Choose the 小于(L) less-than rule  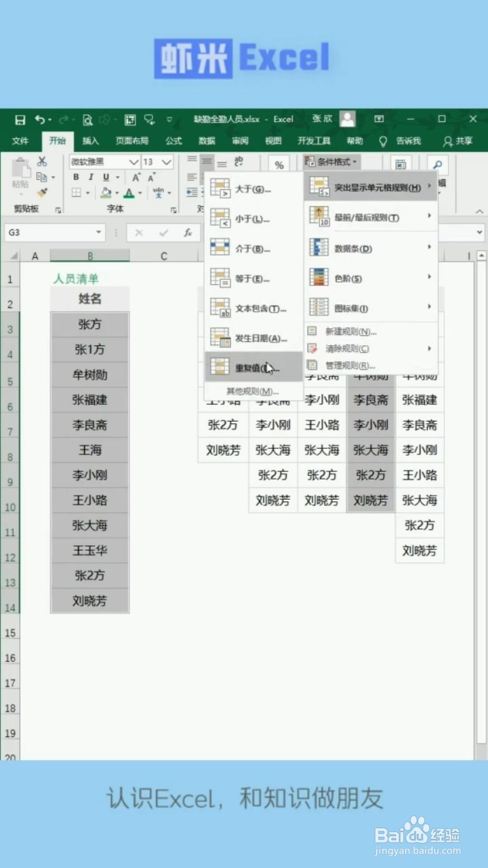pos(254,218)
